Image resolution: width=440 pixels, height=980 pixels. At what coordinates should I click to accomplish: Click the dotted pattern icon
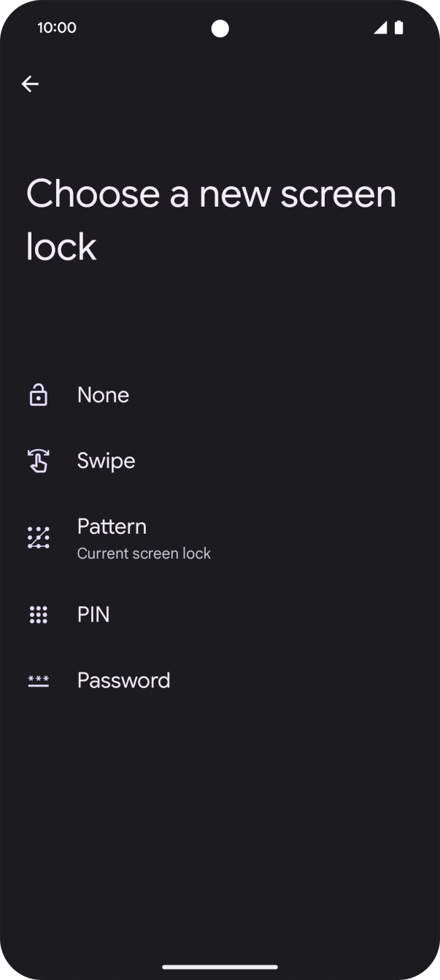tap(38, 537)
